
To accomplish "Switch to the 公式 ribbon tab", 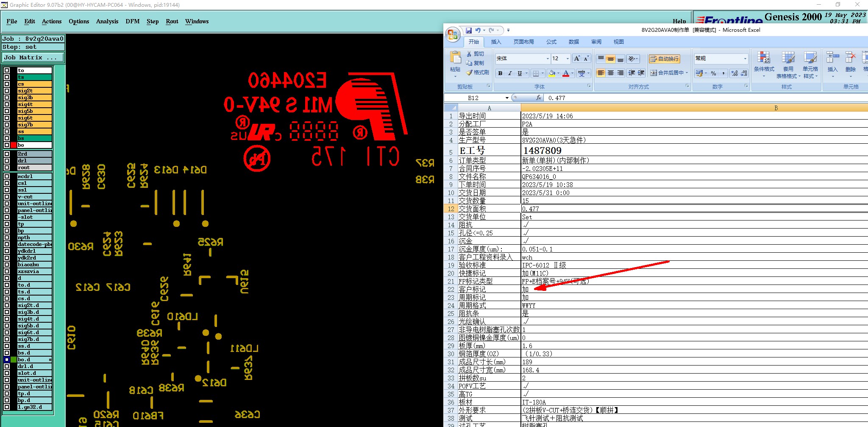I will point(551,42).
